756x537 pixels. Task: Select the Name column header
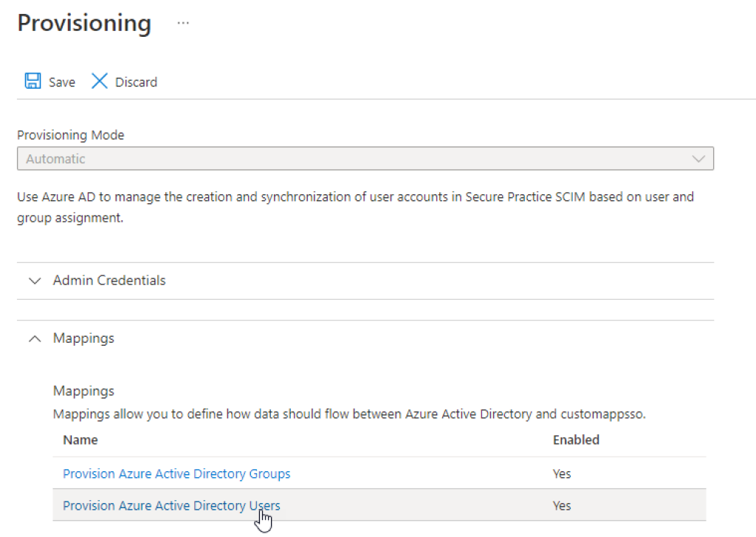pos(80,439)
